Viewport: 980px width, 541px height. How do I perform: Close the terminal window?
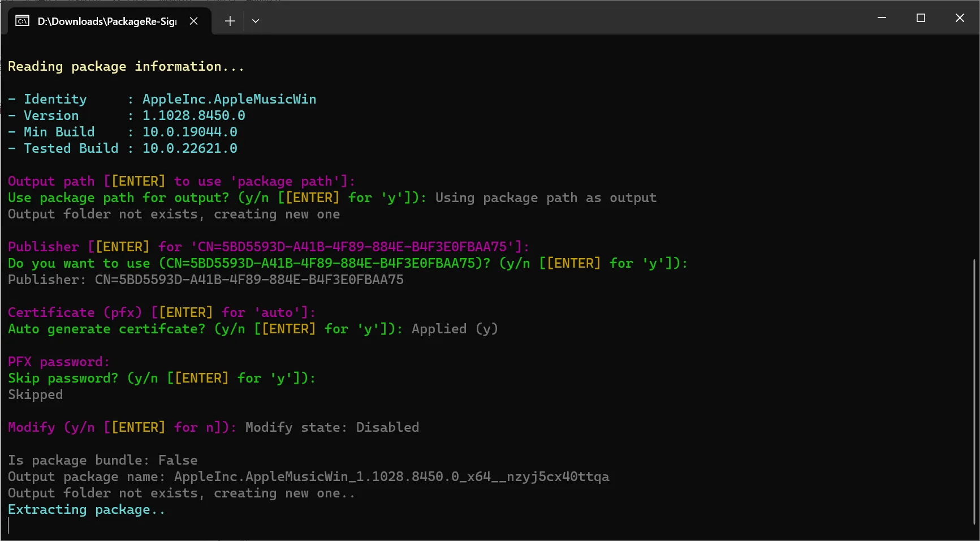coord(960,18)
